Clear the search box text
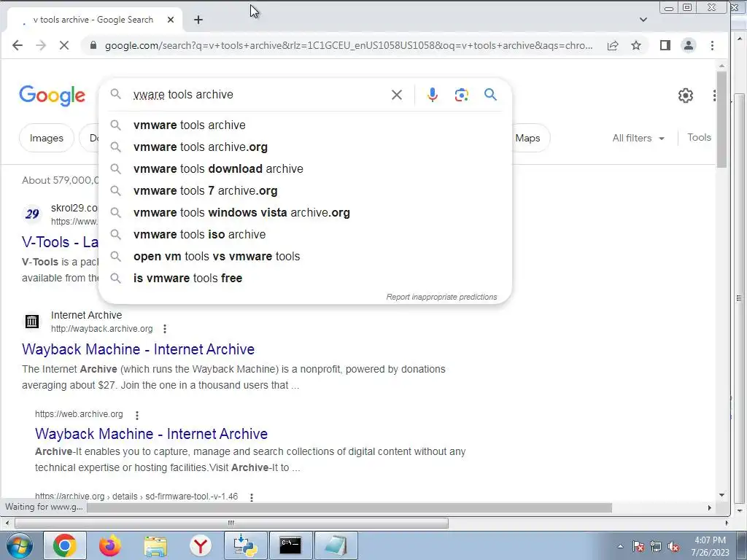The image size is (747, 560). click(396, 95)
